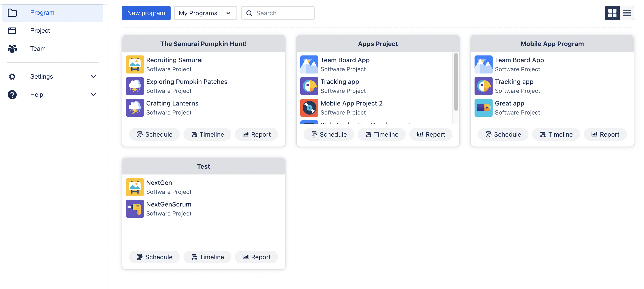Click the Apps Project list scrollbar
644x289 pixels.
(456, 82)
